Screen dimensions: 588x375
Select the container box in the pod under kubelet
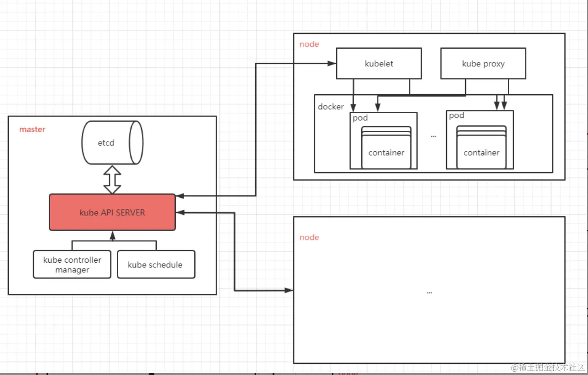pos(386,152)
